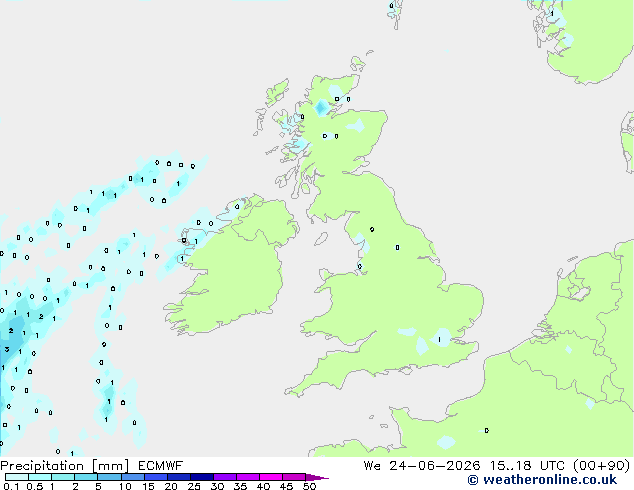The height and width of the screenshot is (490, 634).
Task: Click the '45' legend scale label
Action: pyautogui.click(x=286, y=486)
